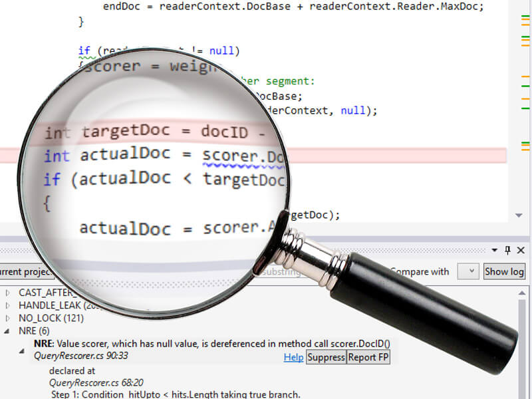The image size is (532, 399).
Task: Click the current project filter button
Action: (25, 271)
